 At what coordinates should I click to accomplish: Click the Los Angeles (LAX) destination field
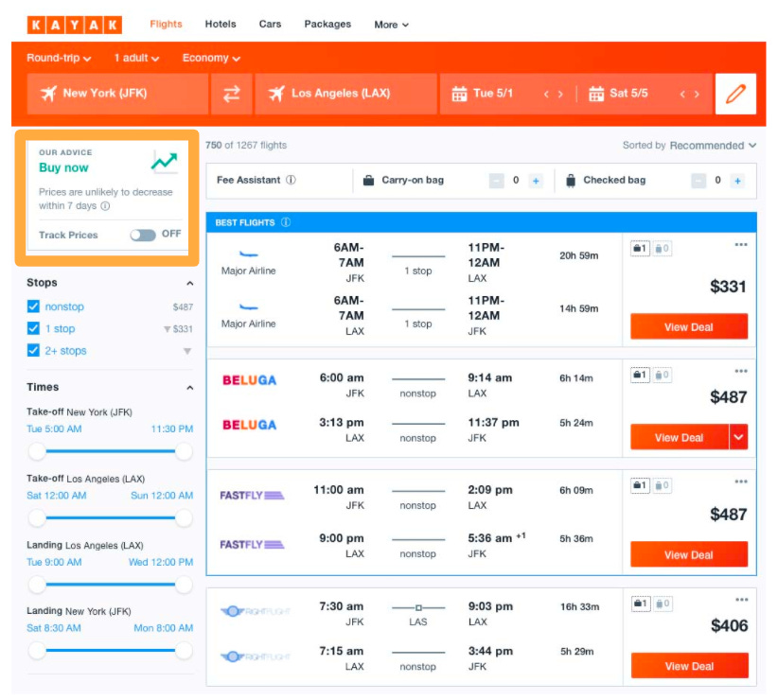point(345,94)
